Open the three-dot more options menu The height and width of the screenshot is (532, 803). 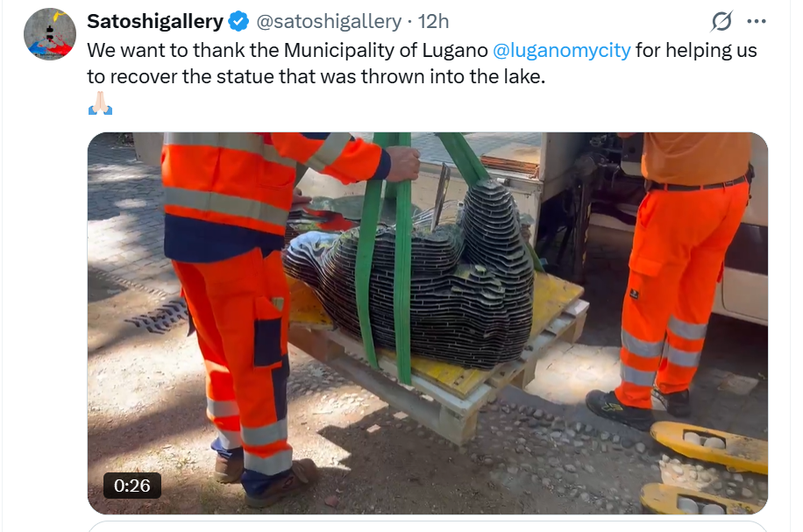(x=757, y=22)
